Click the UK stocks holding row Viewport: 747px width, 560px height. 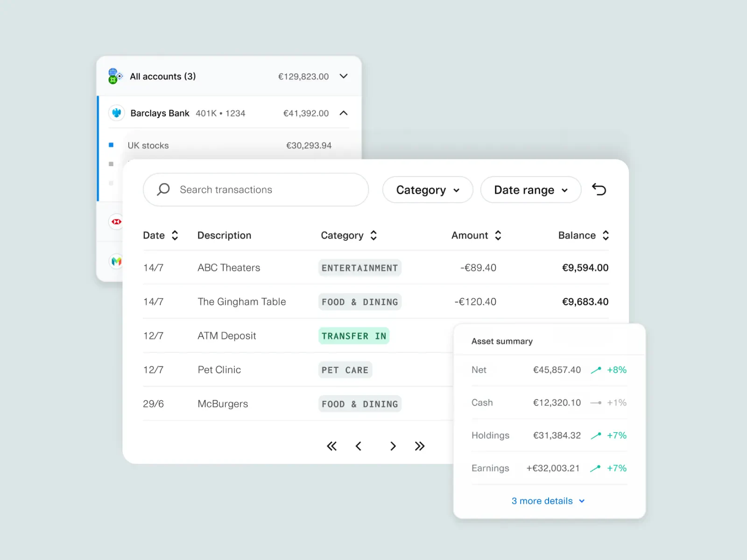(x=229, y=145)
